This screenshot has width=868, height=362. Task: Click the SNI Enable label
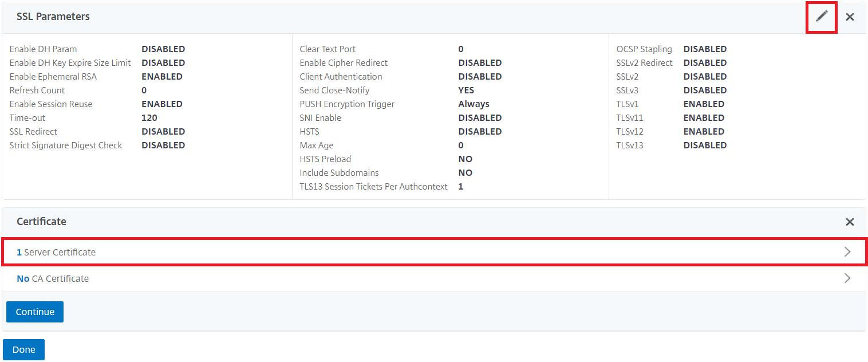point(320,118)
